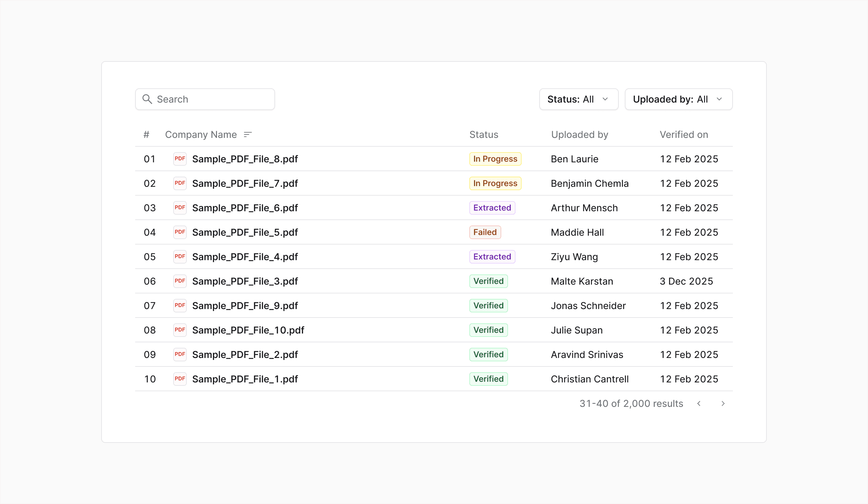
Task: Click the 3 Dec 2025 date cell
Action: coord(686,282)
